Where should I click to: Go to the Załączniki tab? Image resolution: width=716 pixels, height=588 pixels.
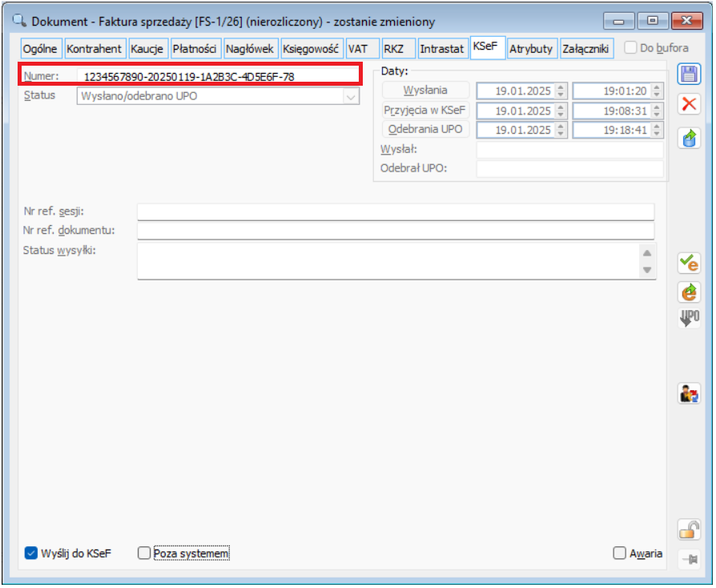click(x=586, y=49)
